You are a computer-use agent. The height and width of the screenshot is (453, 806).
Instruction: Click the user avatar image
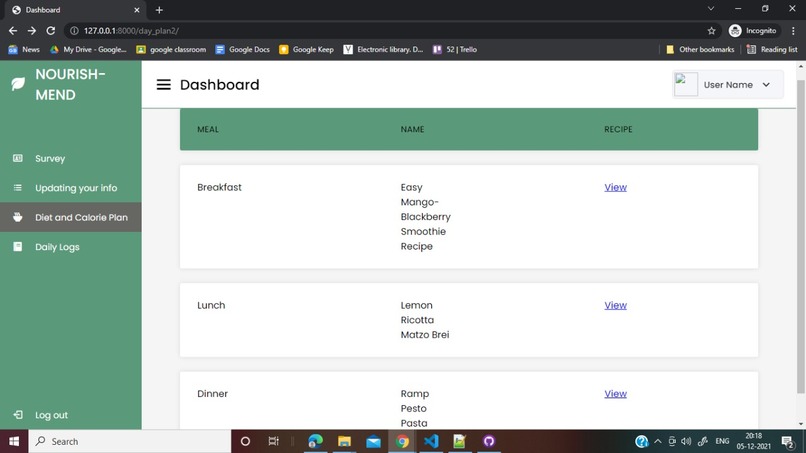[686, 84]
